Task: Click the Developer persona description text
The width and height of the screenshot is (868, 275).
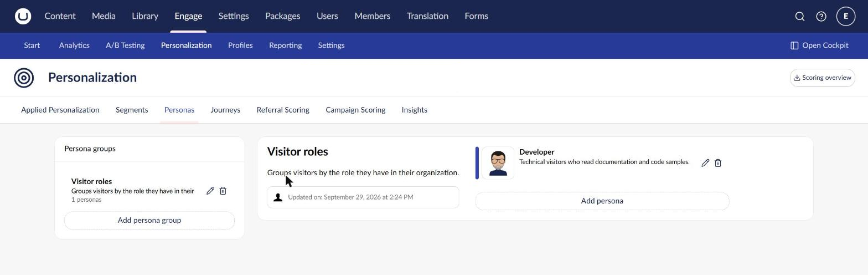Action: click(604, 162)
